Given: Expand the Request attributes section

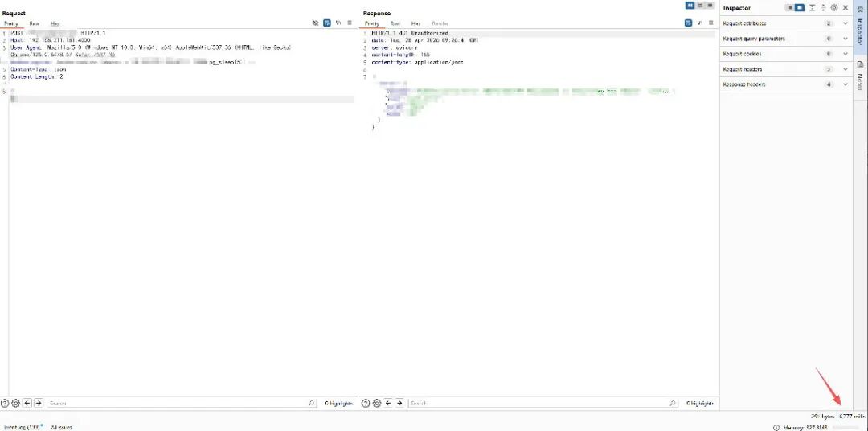Looking at the screenshot, I should point(845,23).
